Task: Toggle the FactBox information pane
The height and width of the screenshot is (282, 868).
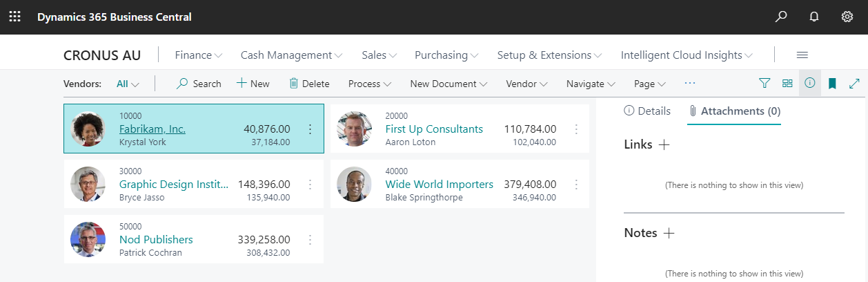Action: [x=810, y=84]
